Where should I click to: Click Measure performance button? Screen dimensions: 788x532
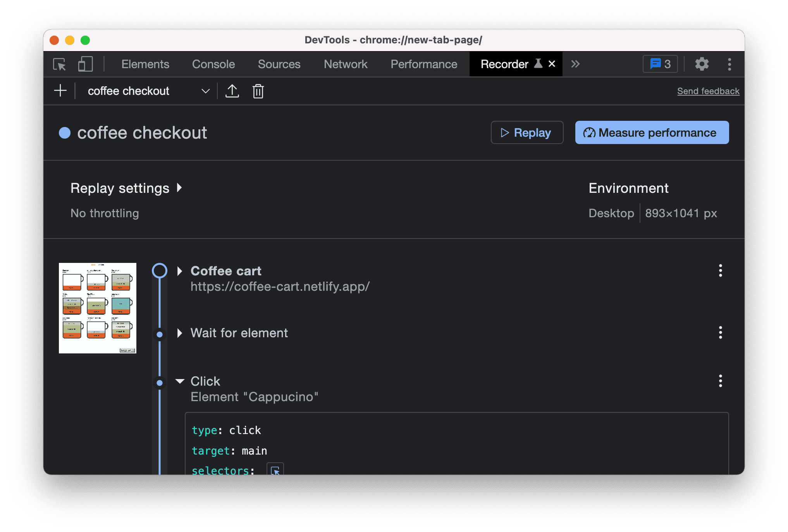pyautogui.click(x=651, y=132)
